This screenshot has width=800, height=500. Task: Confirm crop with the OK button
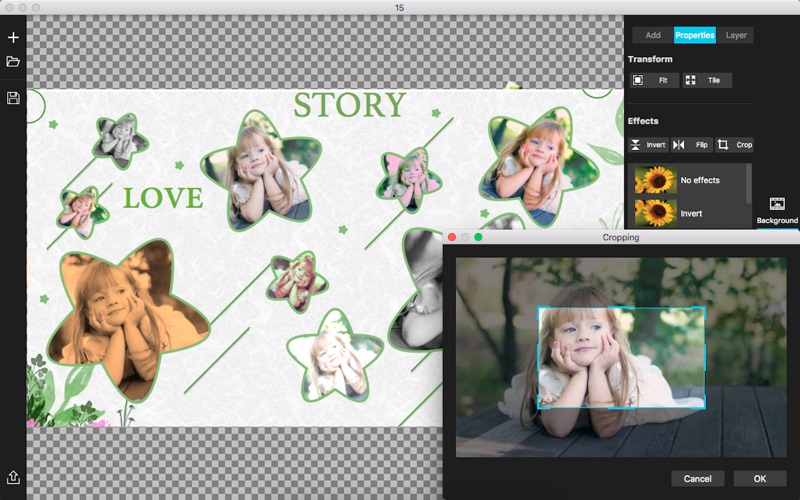tap(760, 479)
